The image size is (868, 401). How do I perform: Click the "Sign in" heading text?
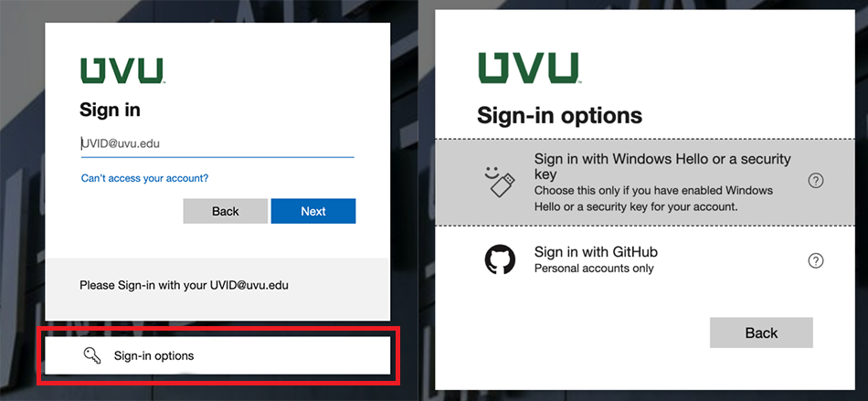(x=110, y=111)
